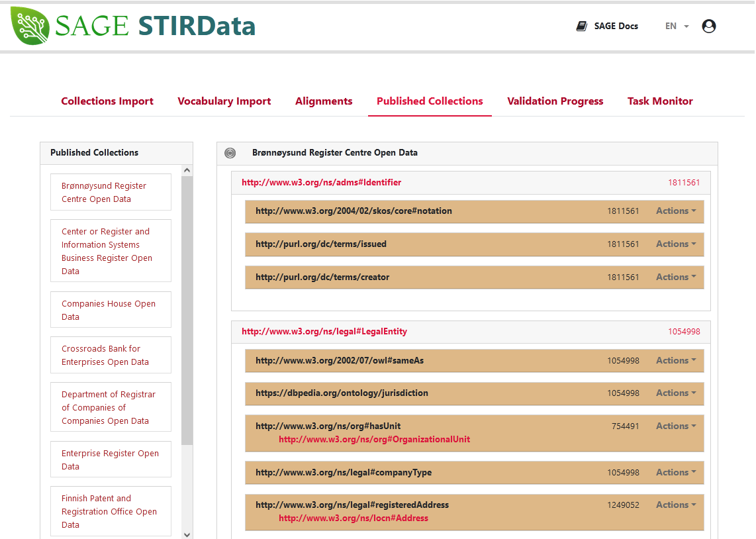The image size is (756, 539).
Task: Open the user account avatar icon
Action: tap(709, 26)
